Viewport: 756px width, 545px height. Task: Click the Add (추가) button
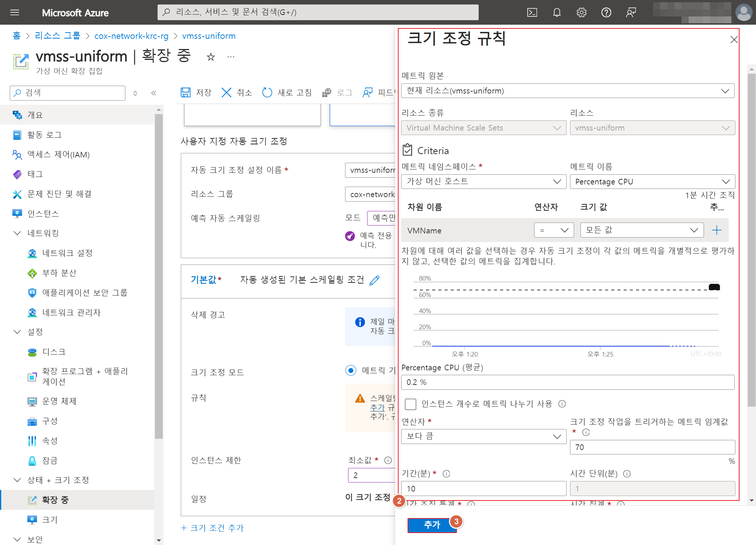432,525
